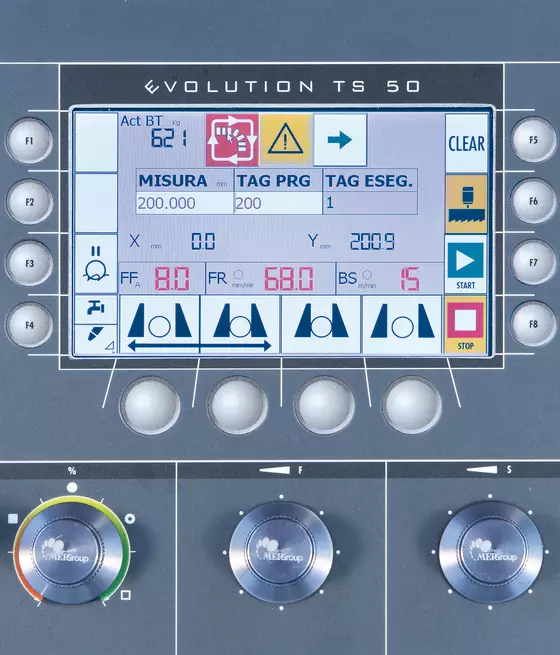Select the second vise icon, jaws clamping overlapped
The width and height of the screenshot is (560, 655).
pos(240,325)
